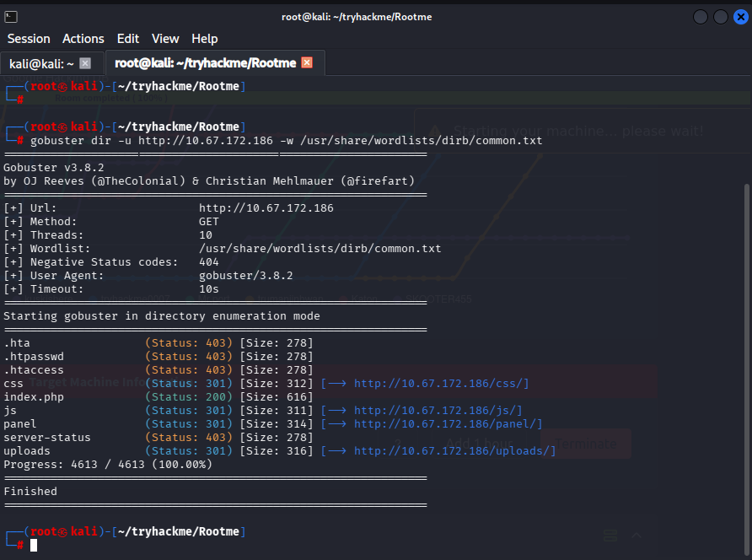Click the bottom prompt cursor input
The width and height of the screenshot is (752, 560).
[34, 545]
